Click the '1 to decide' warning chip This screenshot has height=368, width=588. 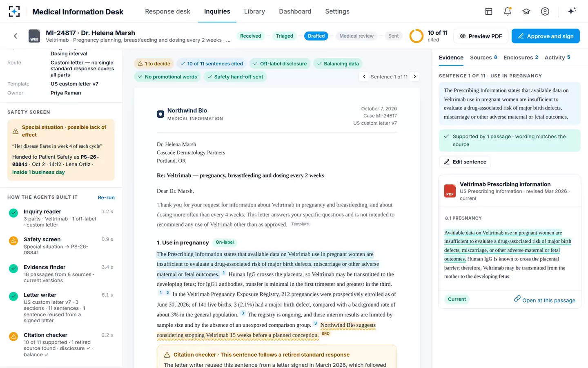(x=154, y=64)
